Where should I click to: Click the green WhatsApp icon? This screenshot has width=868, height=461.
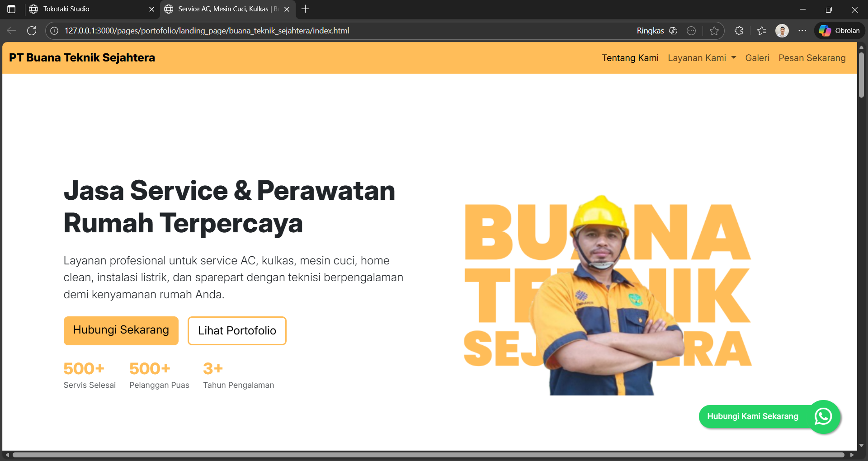click(823, 416)
